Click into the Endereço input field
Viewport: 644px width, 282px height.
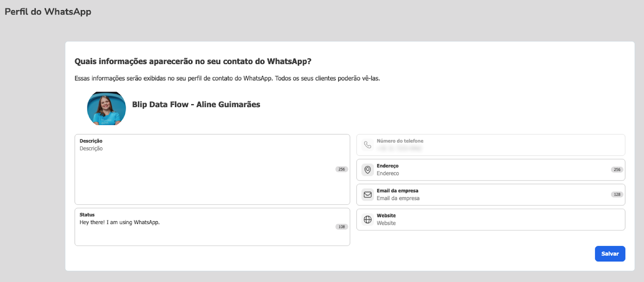point(491,170)
